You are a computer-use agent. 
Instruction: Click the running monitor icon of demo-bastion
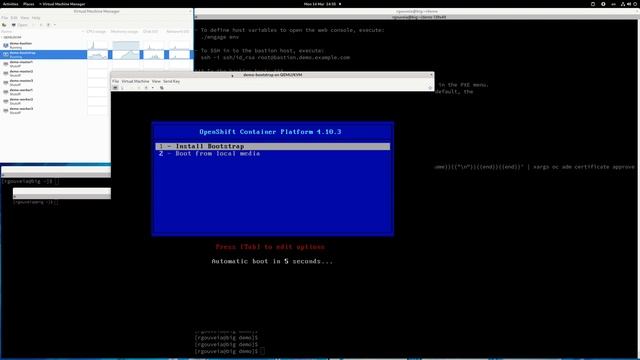coord(6,45)
